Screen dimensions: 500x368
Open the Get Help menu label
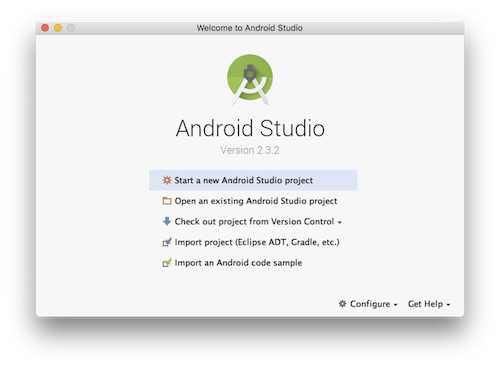(425, 304)
